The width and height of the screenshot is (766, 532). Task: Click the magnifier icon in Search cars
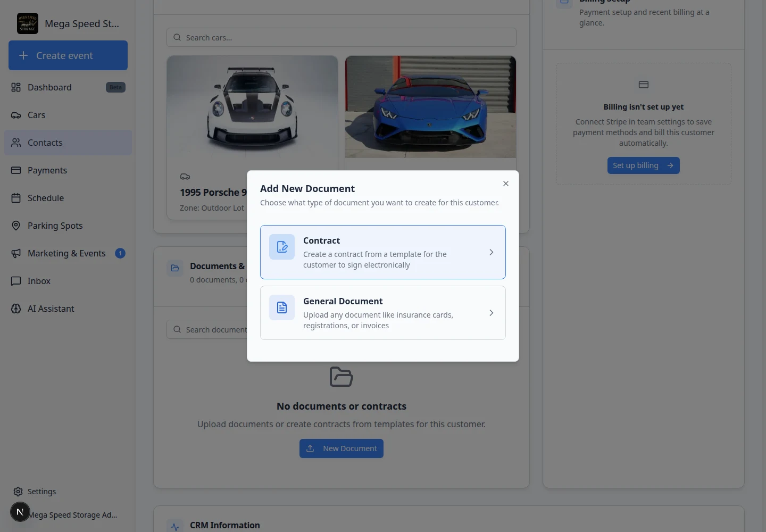tap(177, 37)
